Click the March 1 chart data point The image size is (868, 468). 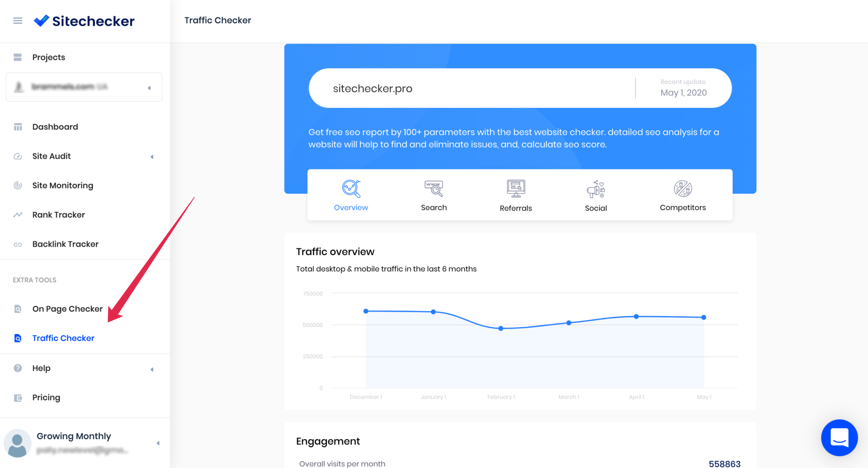(569, 322)
